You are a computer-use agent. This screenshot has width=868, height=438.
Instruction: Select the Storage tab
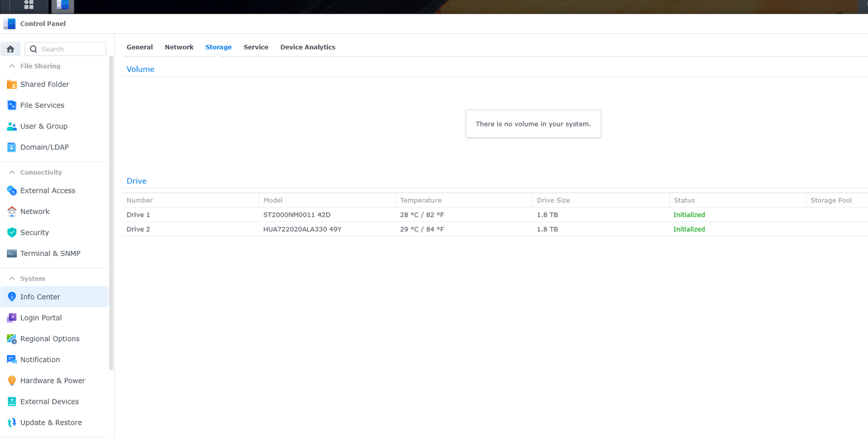(x=218, y=47)
